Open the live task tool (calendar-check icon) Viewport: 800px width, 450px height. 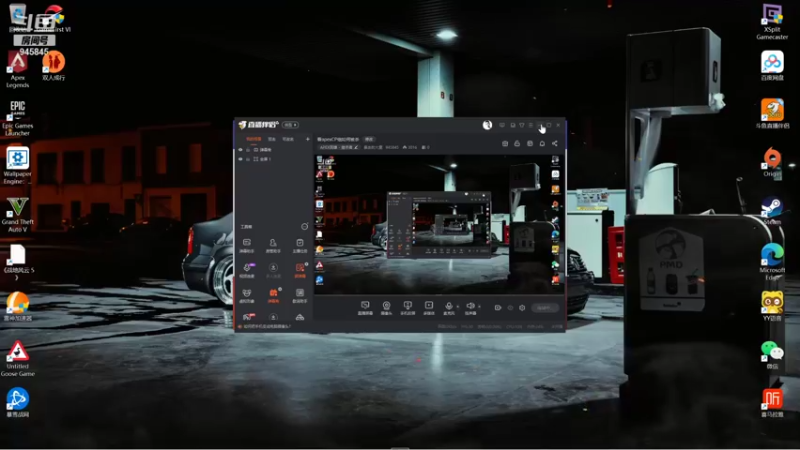click(300, 245)
